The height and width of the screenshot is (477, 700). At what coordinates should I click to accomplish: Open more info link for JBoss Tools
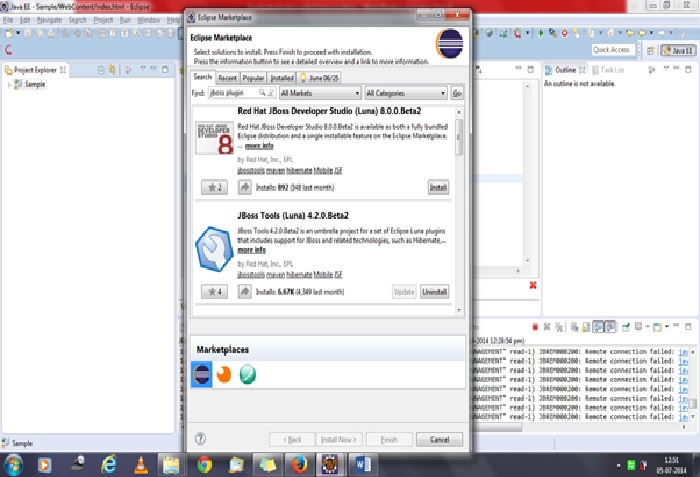(251, 250)
